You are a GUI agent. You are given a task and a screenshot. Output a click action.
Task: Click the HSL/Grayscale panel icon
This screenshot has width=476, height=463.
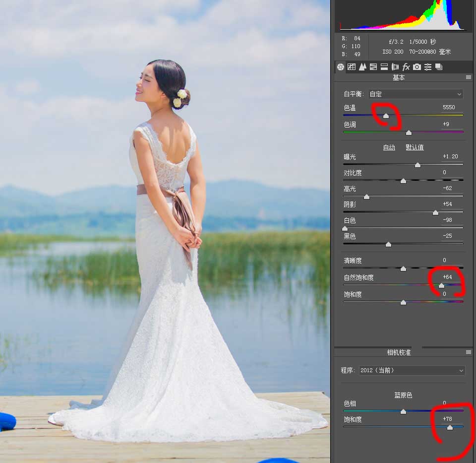pyautogui.click(x=373, y=67)
